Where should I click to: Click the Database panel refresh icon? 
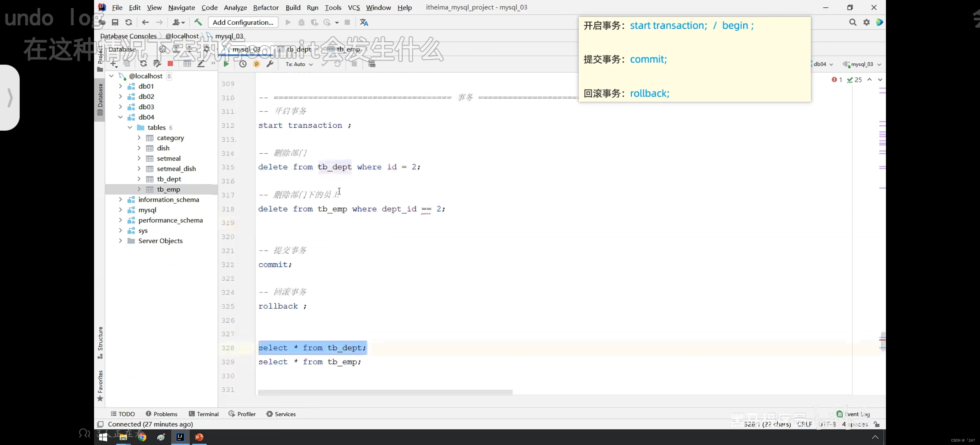click(143, 64)
